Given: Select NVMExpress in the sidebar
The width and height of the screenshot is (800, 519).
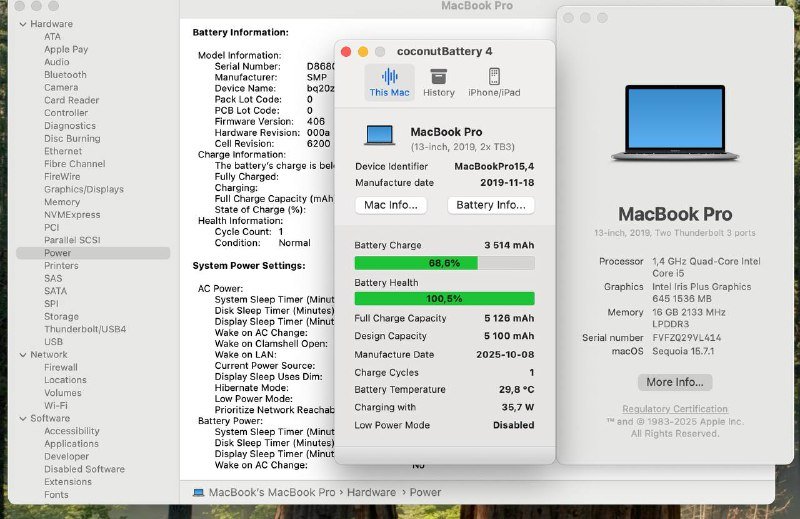Looking at the screenshot, I should click(72, 215).
